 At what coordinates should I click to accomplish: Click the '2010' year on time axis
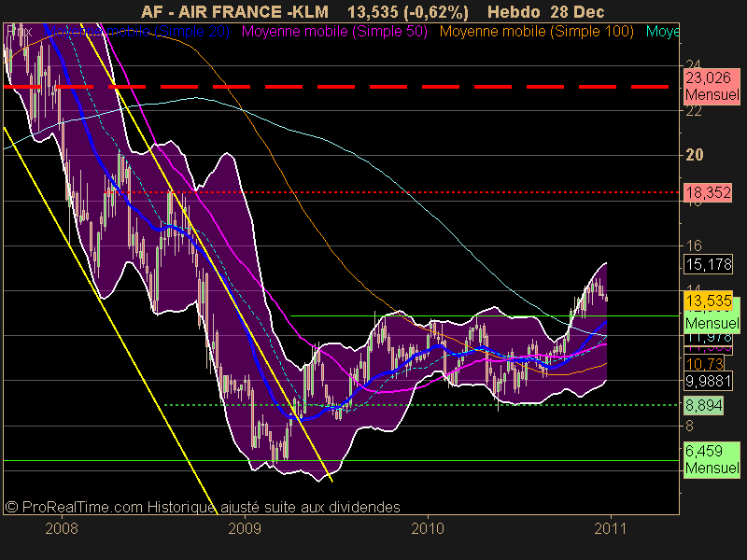tap(428, 528)
